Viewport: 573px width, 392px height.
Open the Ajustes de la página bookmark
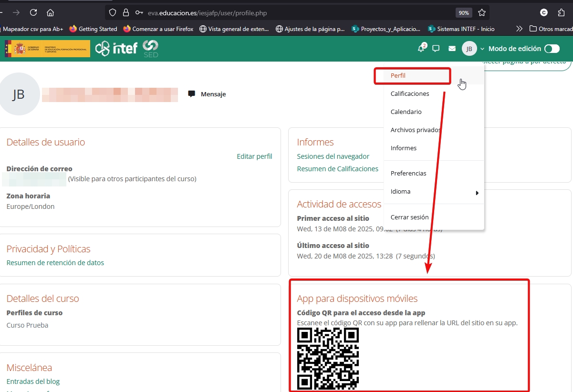(310, 29)
